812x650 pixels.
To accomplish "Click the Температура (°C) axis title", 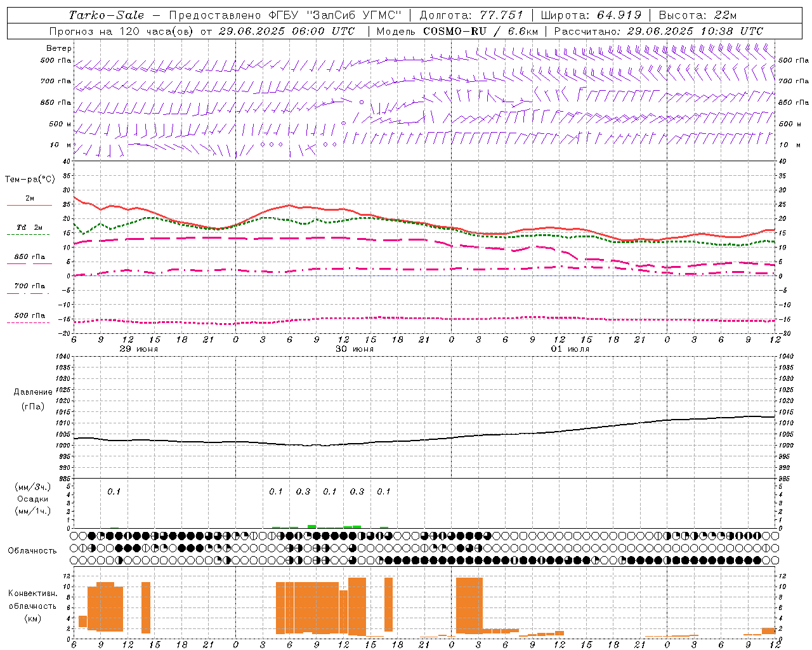I will (30, 180).
